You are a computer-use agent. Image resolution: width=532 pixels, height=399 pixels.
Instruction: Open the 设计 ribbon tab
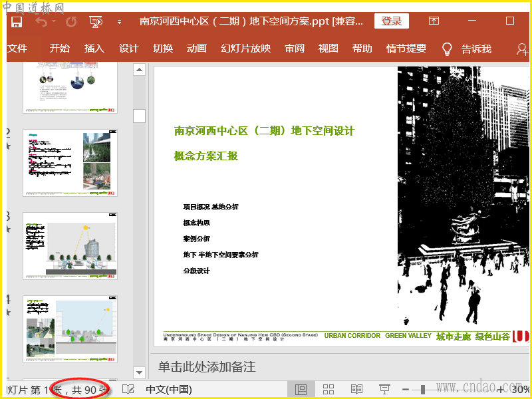tap(128, 48)
